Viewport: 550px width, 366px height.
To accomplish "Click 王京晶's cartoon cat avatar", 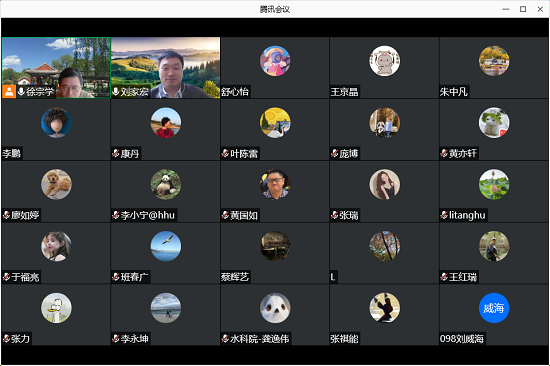I will (x=384, y=61).
